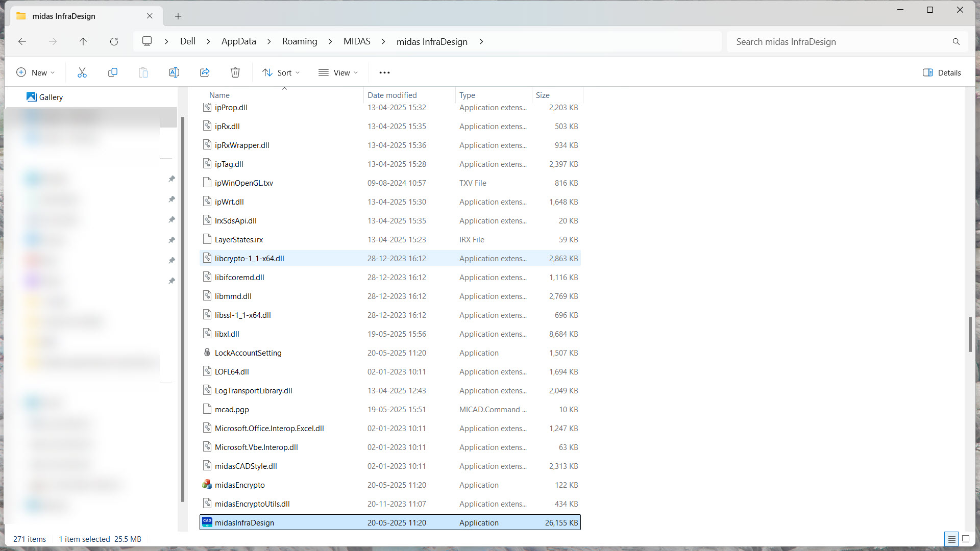Expand chevron after Roaming in address bar
Screen dimensions: 980x551
330,41
